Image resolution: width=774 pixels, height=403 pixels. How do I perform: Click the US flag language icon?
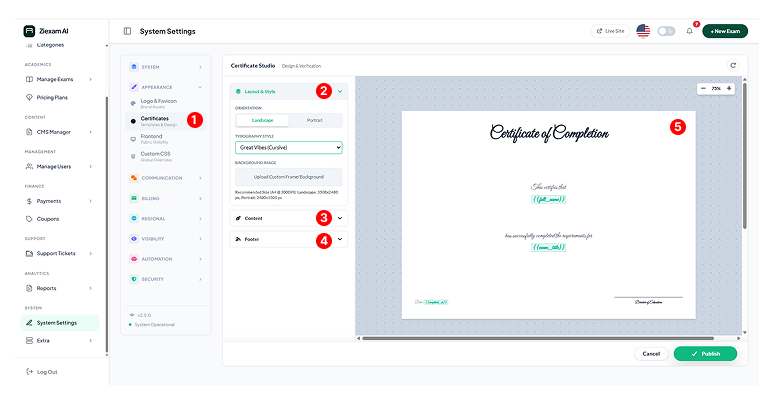(x=642, y=31)
